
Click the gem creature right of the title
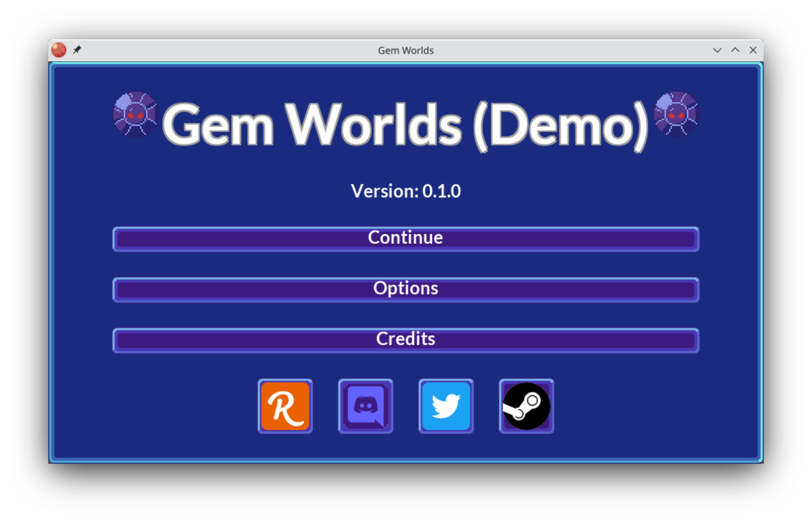pos(676,114)
